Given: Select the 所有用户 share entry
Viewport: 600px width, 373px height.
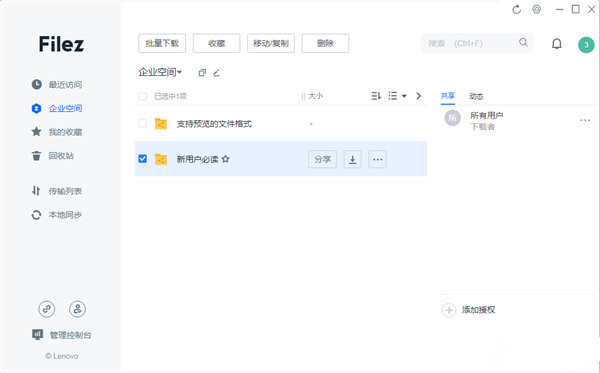Looking at the screenshot, I should pos(517,120).
